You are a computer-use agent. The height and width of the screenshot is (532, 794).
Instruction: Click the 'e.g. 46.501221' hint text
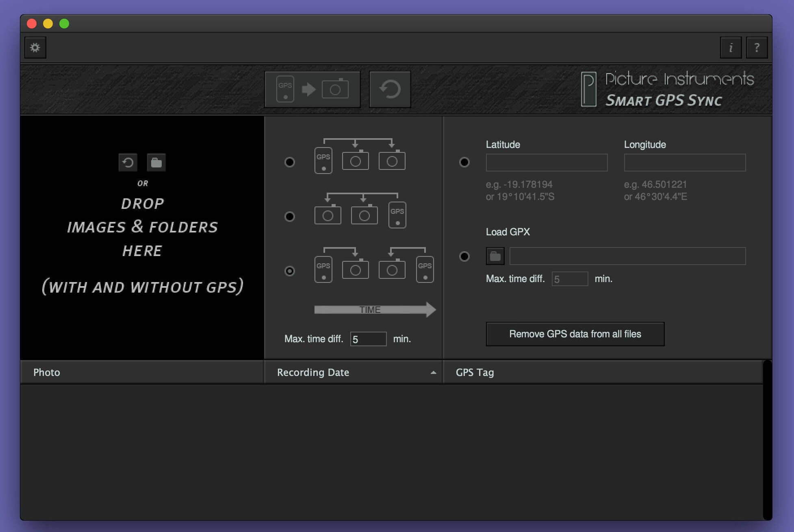tap(655, 185)
